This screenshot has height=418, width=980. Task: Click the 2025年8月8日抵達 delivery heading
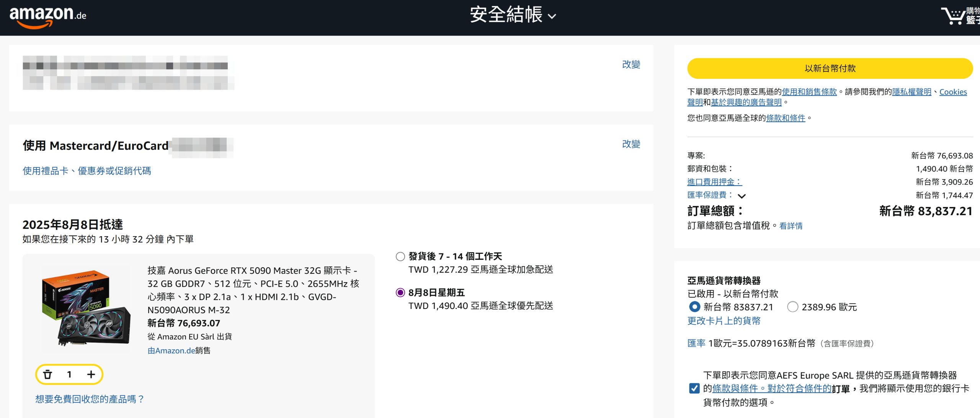coord(73,225)
